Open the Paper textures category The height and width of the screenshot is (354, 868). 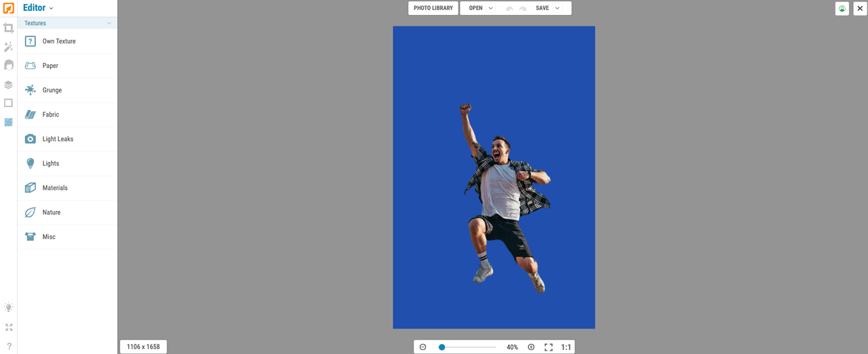tap(67, 66)
